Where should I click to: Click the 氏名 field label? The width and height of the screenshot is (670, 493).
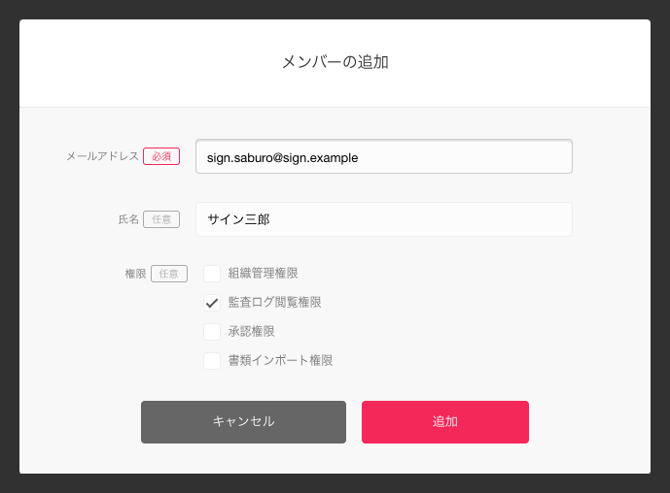(x=129, y=220)
